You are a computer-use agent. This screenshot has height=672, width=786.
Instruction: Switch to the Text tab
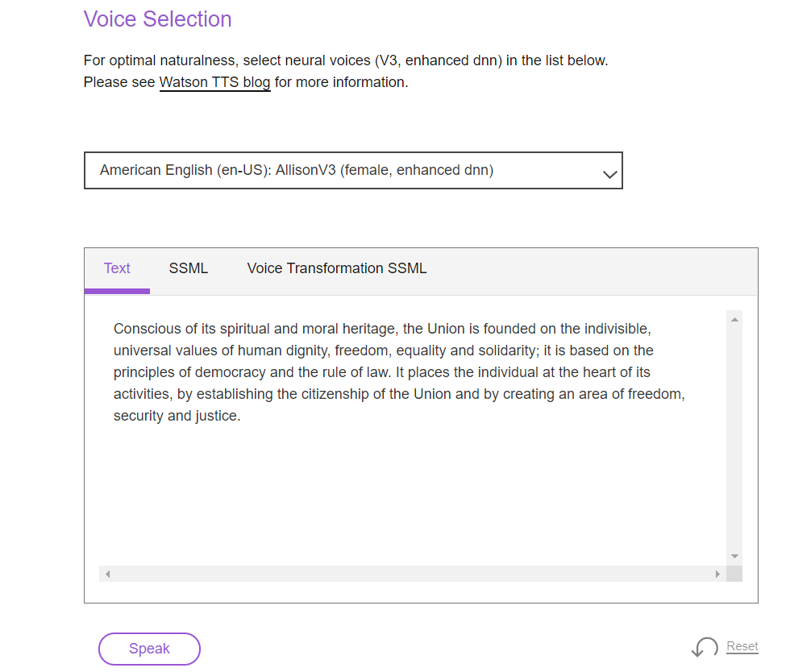(x=117, y=268)
